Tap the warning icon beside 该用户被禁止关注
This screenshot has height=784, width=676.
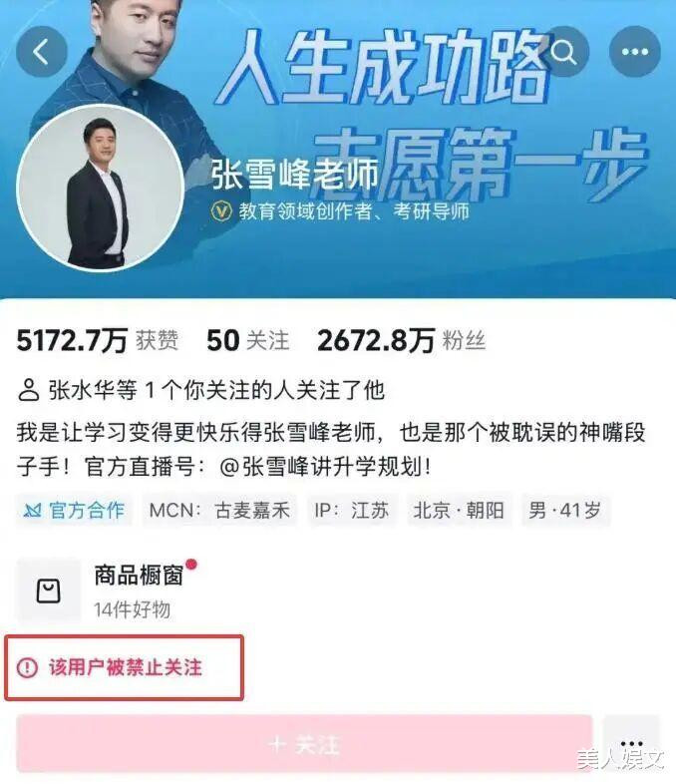coord(27,667)
